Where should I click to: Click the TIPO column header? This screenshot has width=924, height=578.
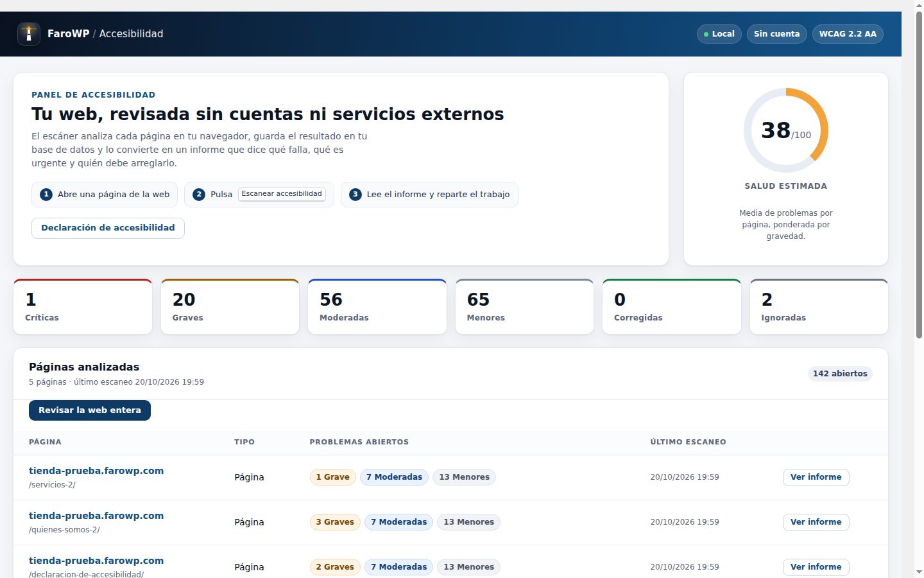pyautogui.click(x=244, y=442)
